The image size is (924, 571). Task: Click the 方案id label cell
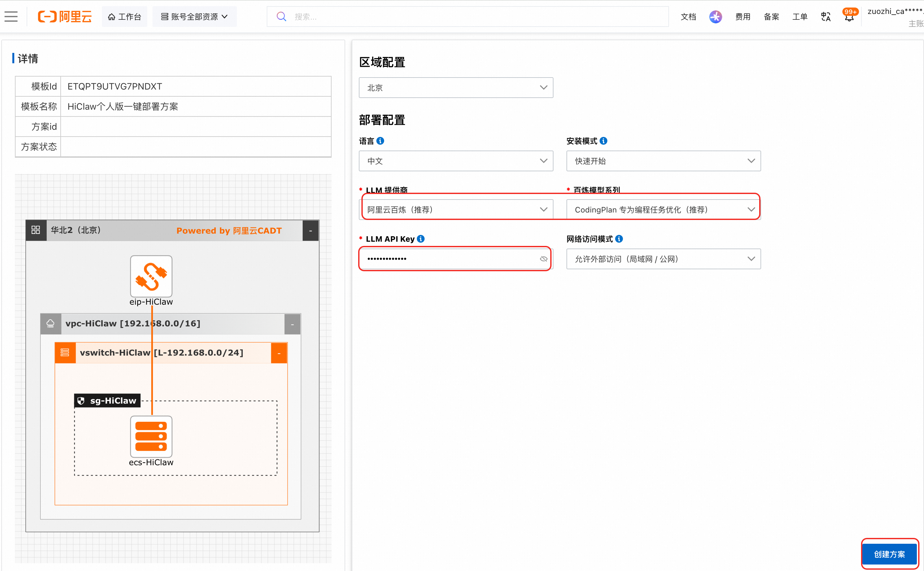point(38,127)
